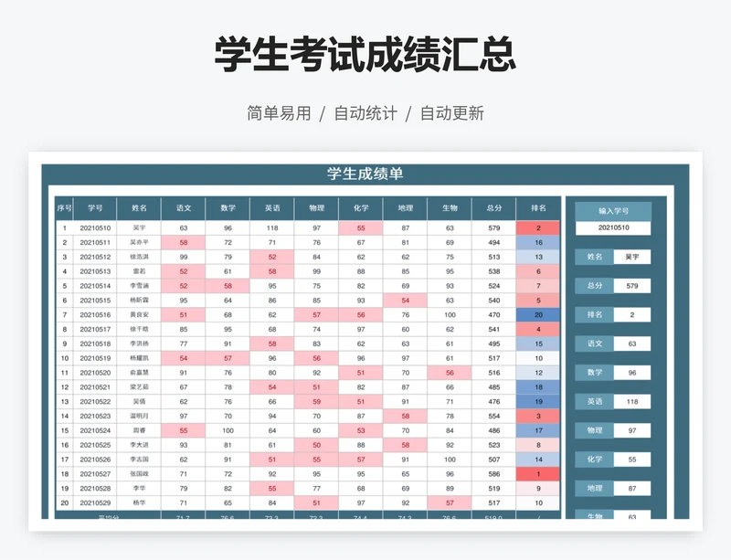This screenshot has width=731, height=560.
Task: Click the dark blue rank 20 cell
Action: click(x=538, y=315)
